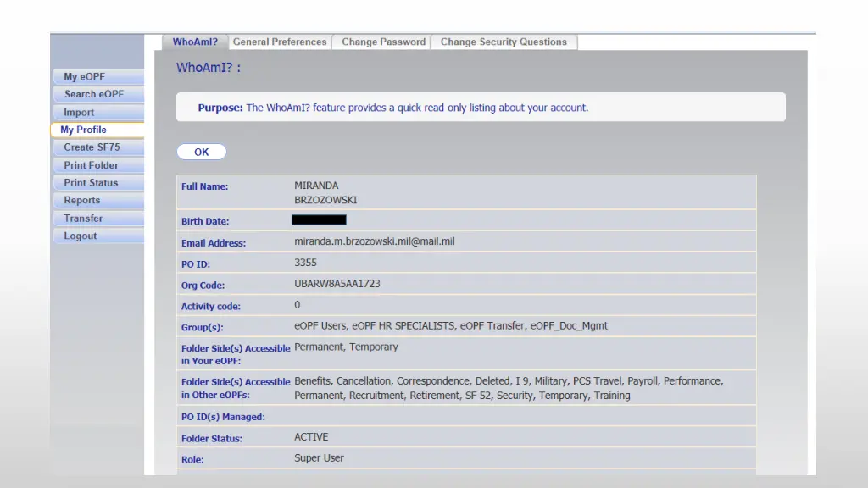The height and width of the screenshot is (488, 868).
Task: Click Folder Side(s) Accessible in Other eOPFs label
Action: (236, 388)
